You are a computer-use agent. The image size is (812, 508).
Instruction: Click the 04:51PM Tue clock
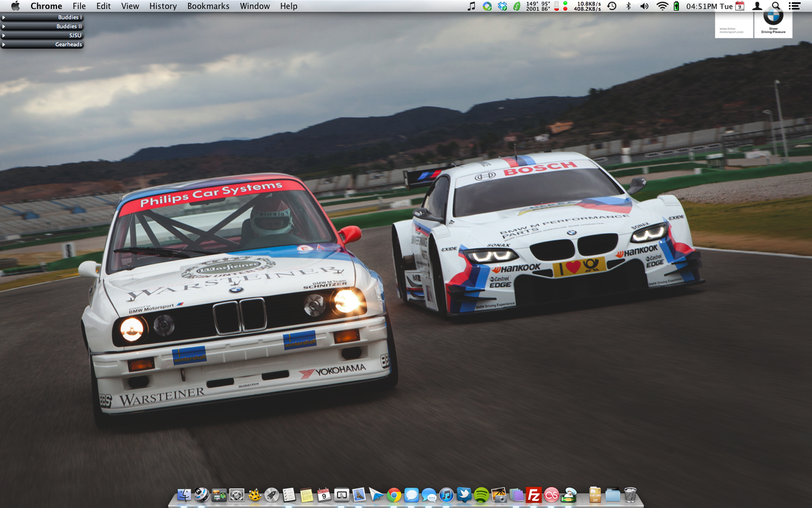[x=709, y=6]
